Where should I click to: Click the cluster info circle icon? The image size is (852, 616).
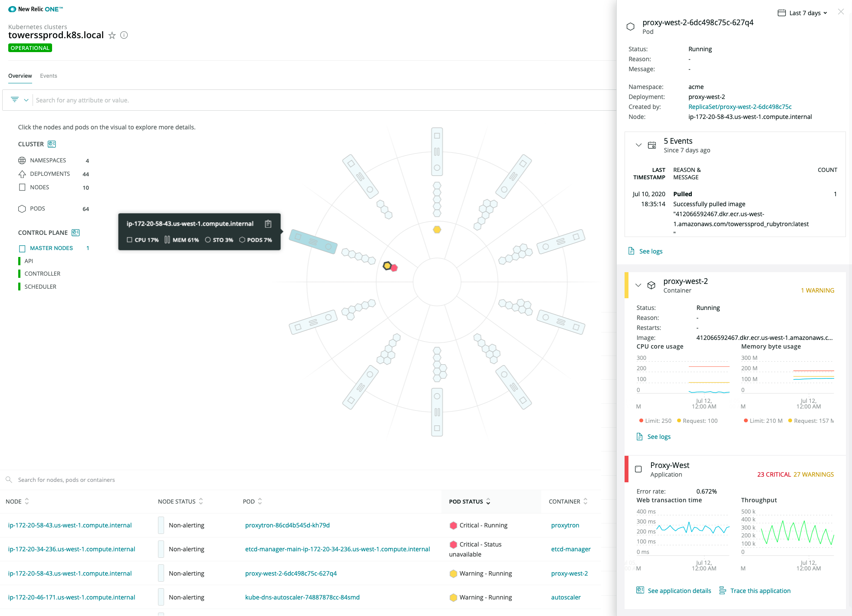pyautogui.click(x=124, y=36)
